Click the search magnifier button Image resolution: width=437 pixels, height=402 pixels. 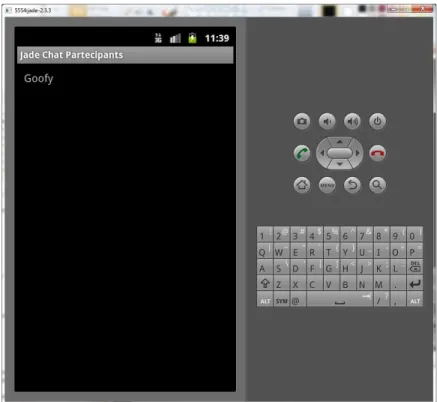click(x=377, y=185)
